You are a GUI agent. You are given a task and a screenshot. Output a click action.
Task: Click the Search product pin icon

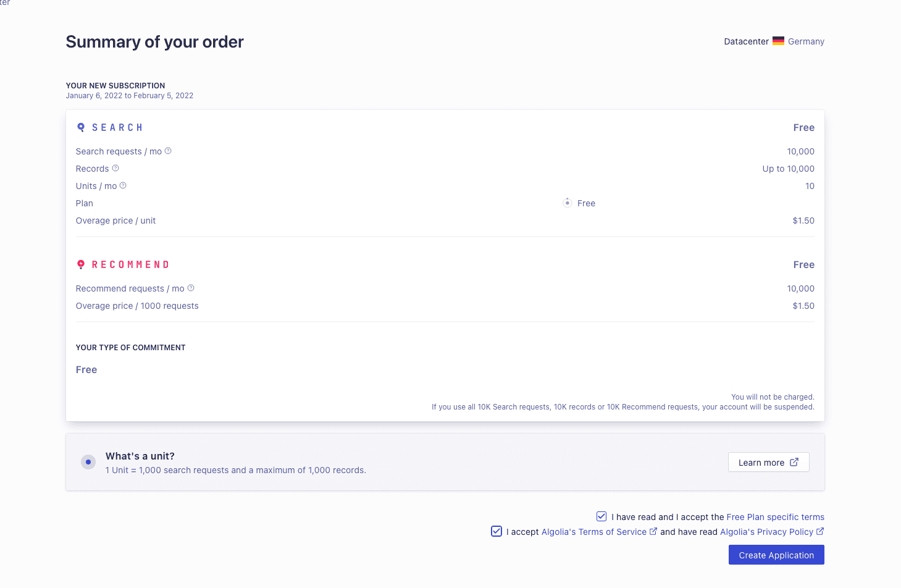click(x=81, y=127)
